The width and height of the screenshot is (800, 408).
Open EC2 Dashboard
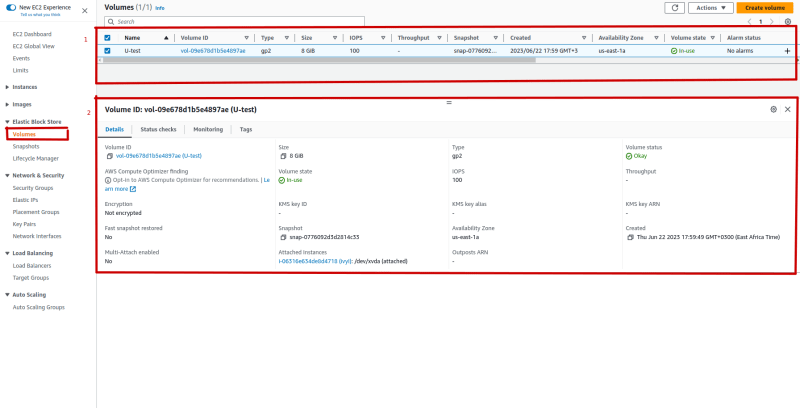[32, 34]
